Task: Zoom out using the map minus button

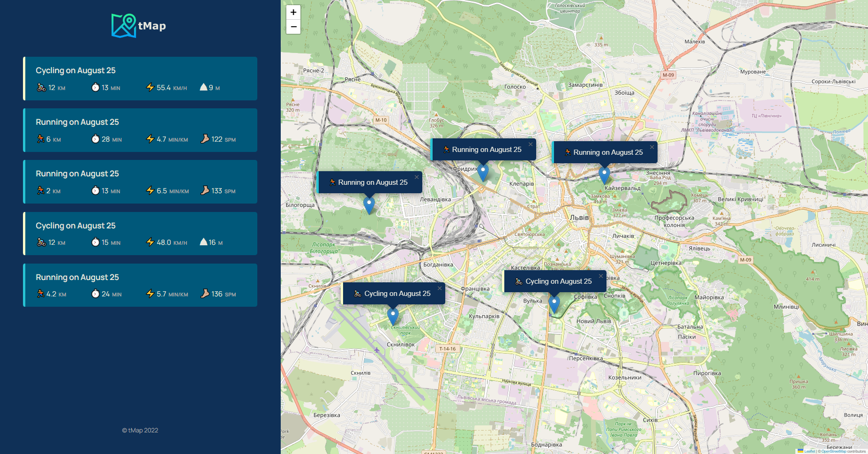Action: [293, 28]
